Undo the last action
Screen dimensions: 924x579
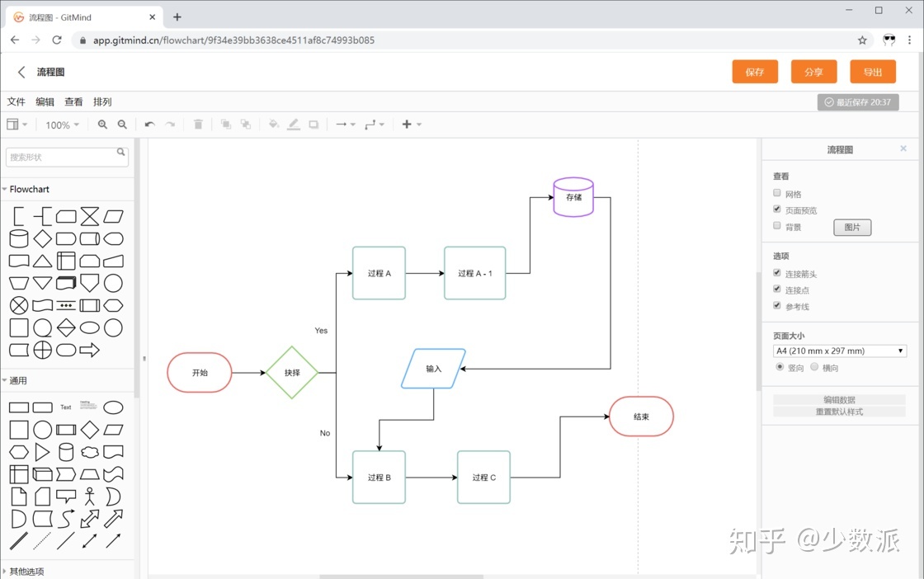coord(149,125)
